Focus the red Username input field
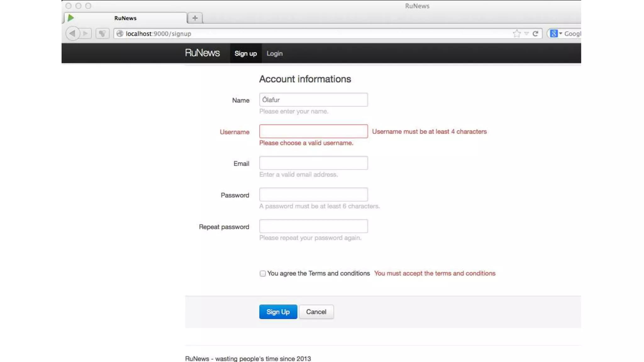 click(x=313, y=131)
